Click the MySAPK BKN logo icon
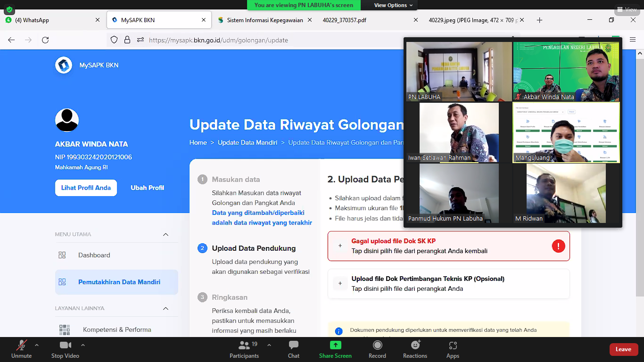The image size is (644, 362). (63, 65)
